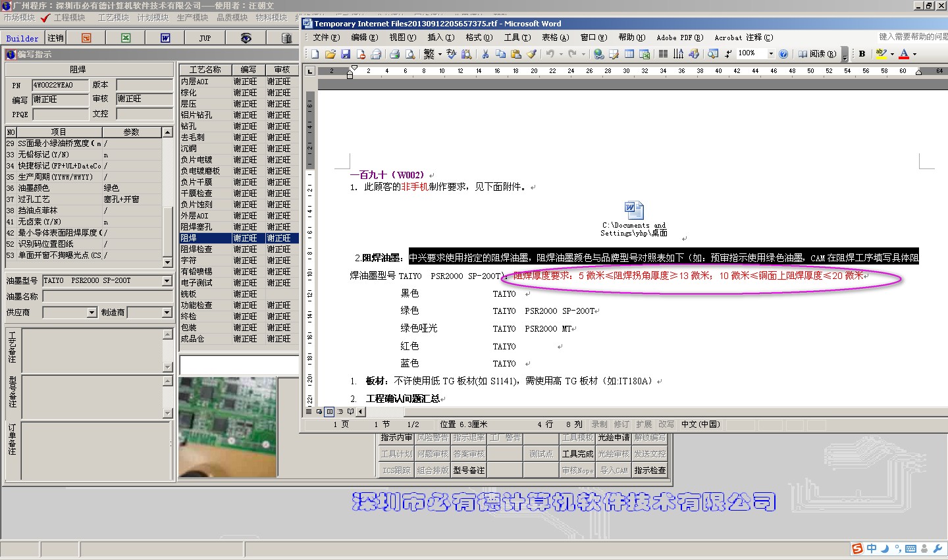The image size is (948, 560).
Task: Open embedded Word document icon in page
Action: pos(634,211)
